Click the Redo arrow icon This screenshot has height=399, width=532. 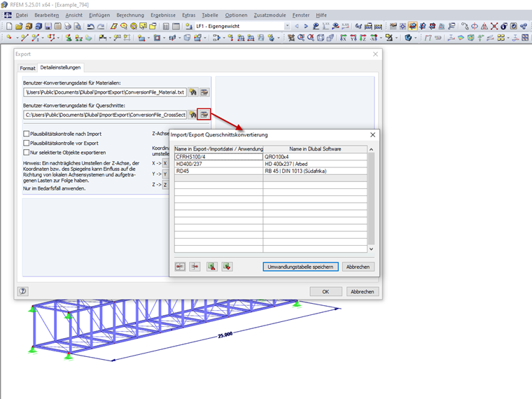(101, 26)
